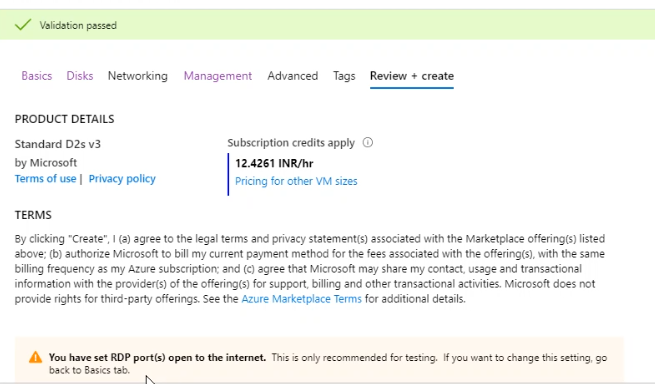
Task: Click Pricing for other VM sizes
Action: 296,181
